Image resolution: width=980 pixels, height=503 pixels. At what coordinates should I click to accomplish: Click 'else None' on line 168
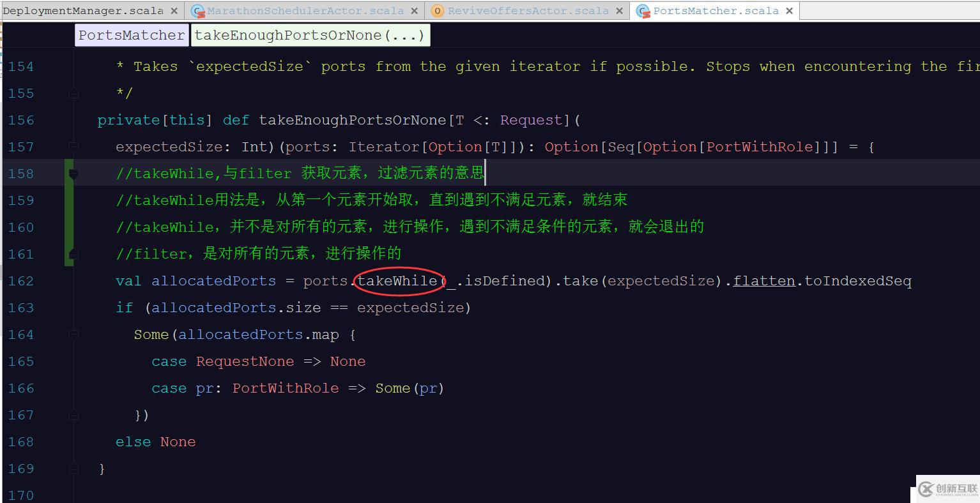point(155,442)
